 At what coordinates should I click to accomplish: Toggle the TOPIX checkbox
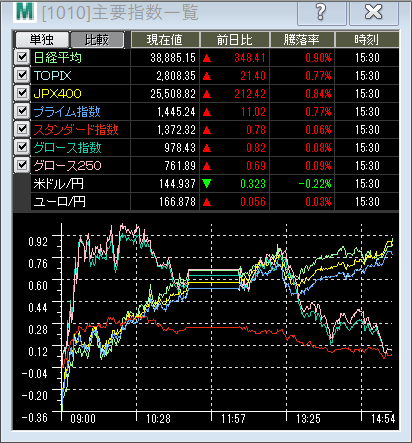coord(22,75)
